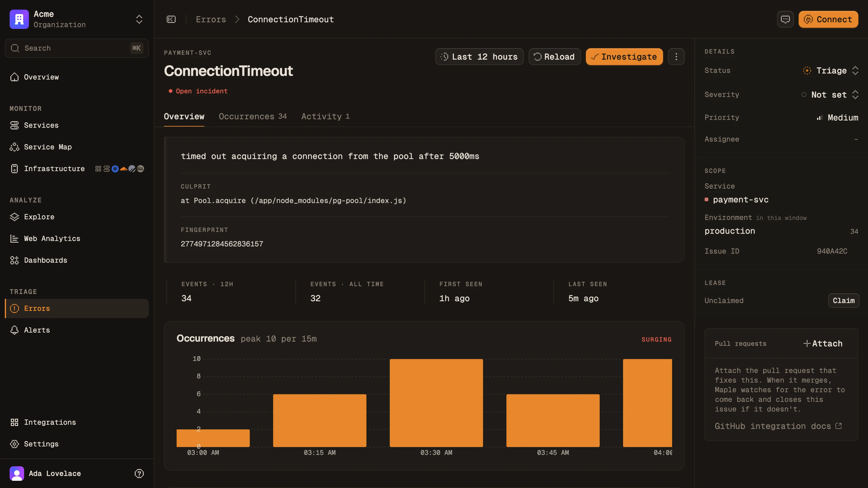Change Status from Triage dropdown
868x488 pixels.
coord(831,70)
